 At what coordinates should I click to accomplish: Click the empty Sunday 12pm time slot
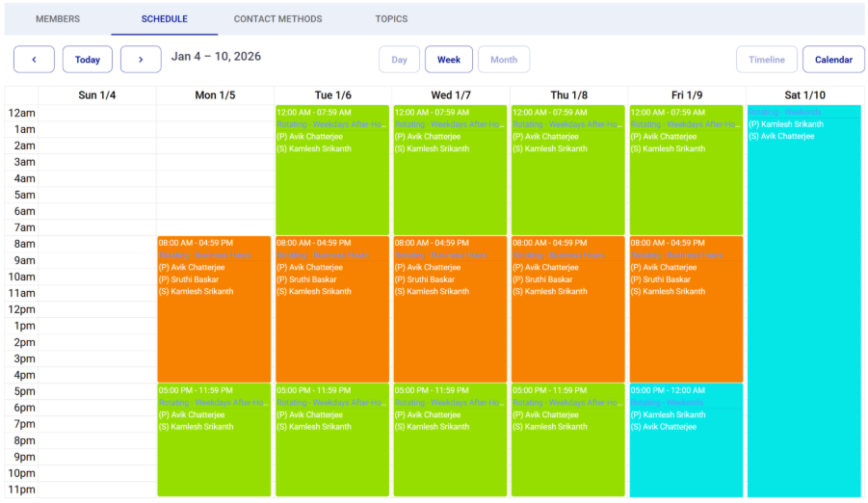click(x=97, y=309)
